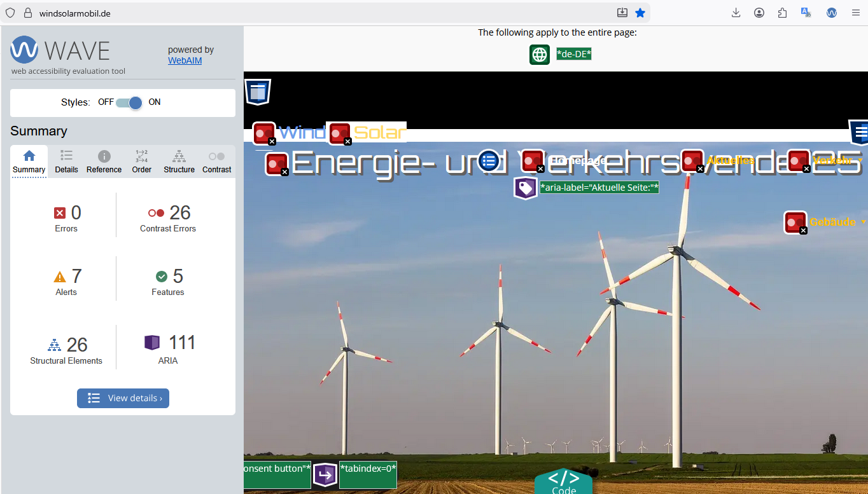Toggle the Styles switch off
This screenshot has height=494, width=868.
(129, 102)
